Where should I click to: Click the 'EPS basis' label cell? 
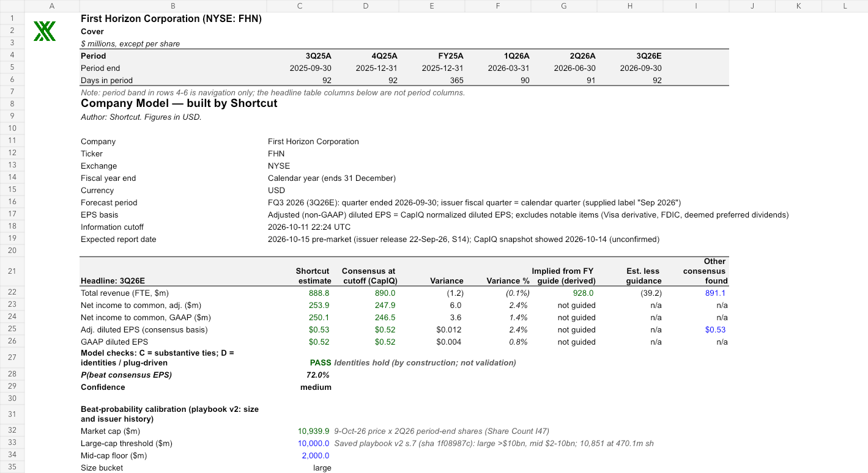tap(100, 215)
